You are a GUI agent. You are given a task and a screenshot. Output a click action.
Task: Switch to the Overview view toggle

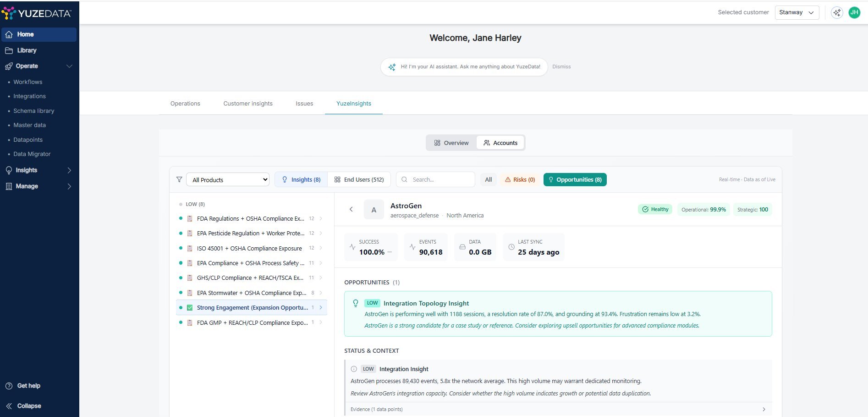coord(451,143)
